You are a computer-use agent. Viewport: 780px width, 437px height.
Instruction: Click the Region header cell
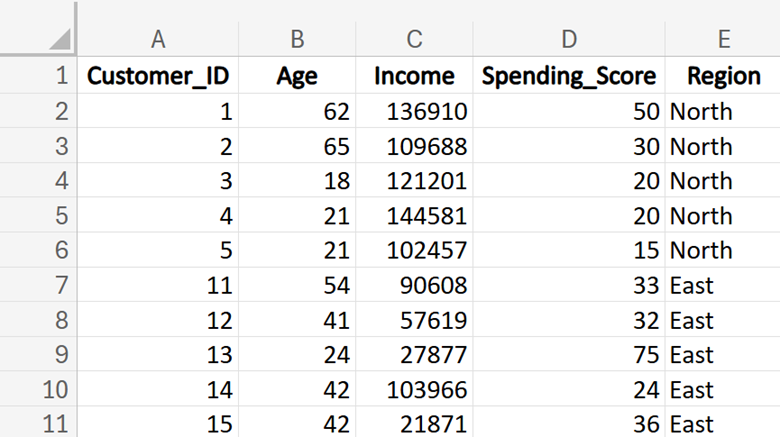(723, 76)
